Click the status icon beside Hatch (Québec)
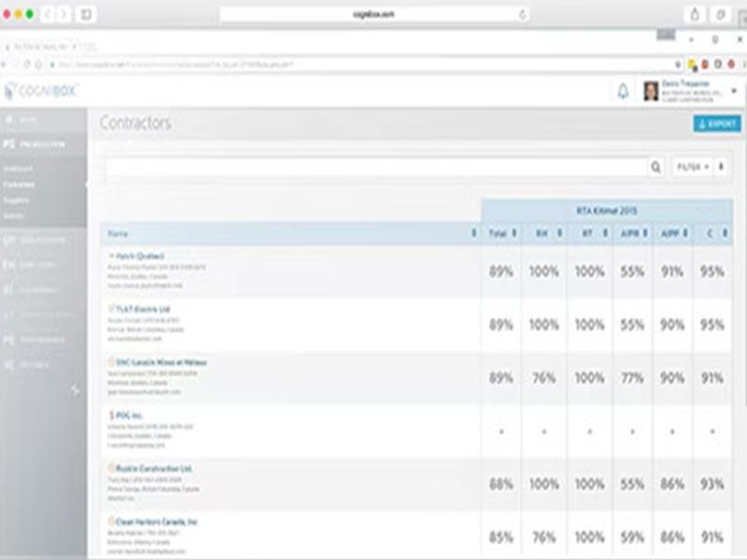747x560 pixels. point(111,256)
